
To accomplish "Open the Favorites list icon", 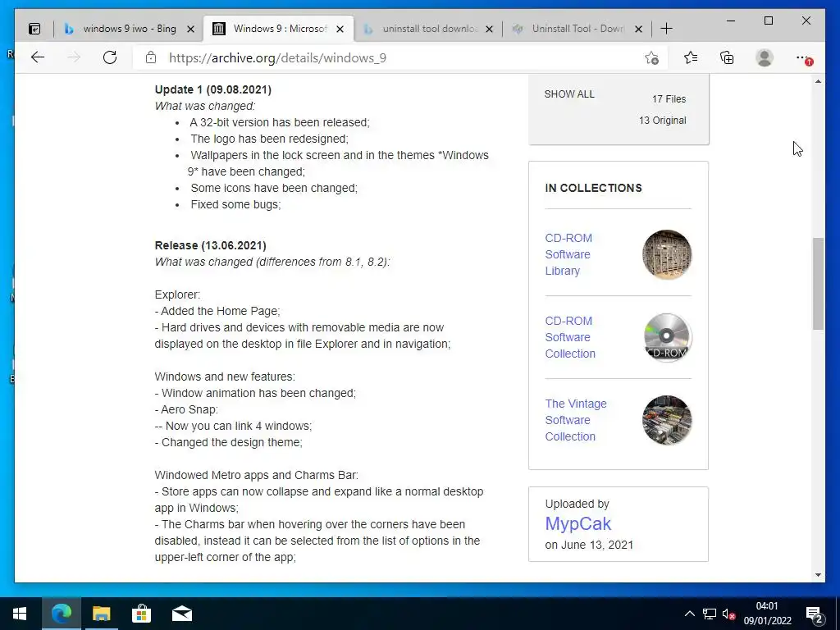I will coord(691,57).
